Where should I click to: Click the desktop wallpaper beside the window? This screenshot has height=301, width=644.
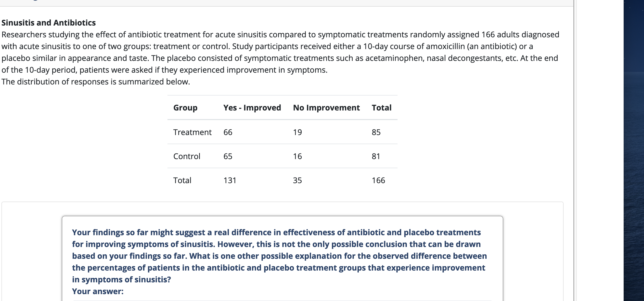tap(634, 150)
